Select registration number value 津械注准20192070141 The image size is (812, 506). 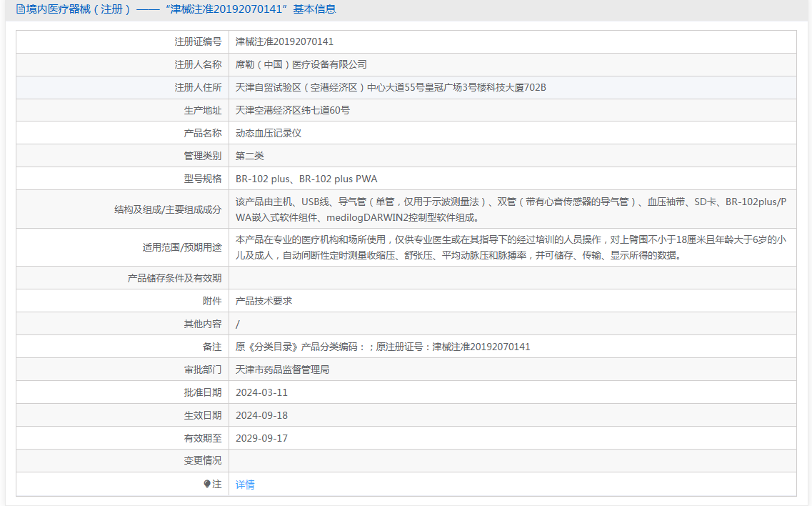point(284,41)
